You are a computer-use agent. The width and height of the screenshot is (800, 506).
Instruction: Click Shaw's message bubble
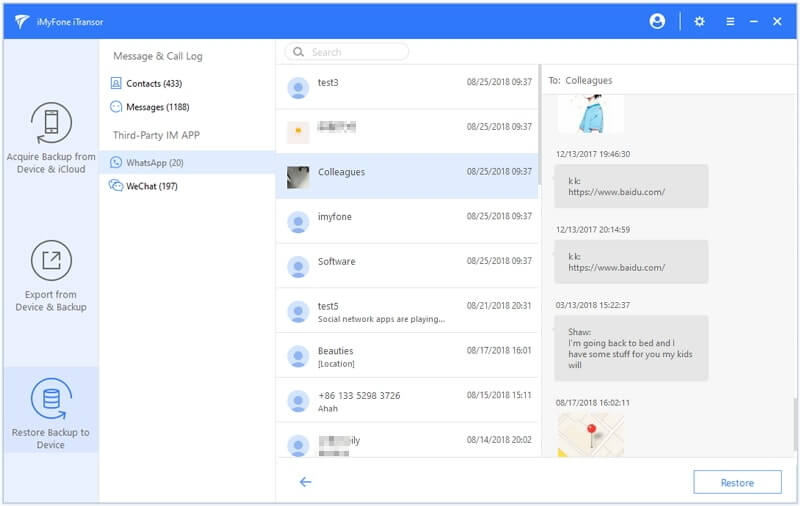click(631, 348)
